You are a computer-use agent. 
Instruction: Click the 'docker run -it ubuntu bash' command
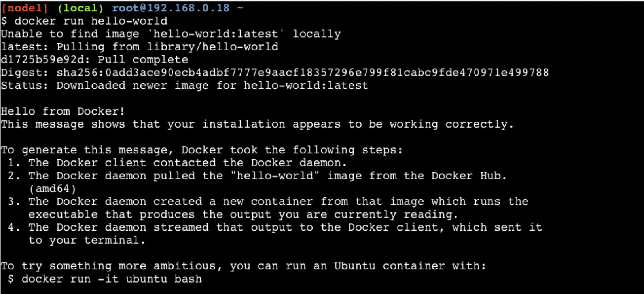click(112, 279)
